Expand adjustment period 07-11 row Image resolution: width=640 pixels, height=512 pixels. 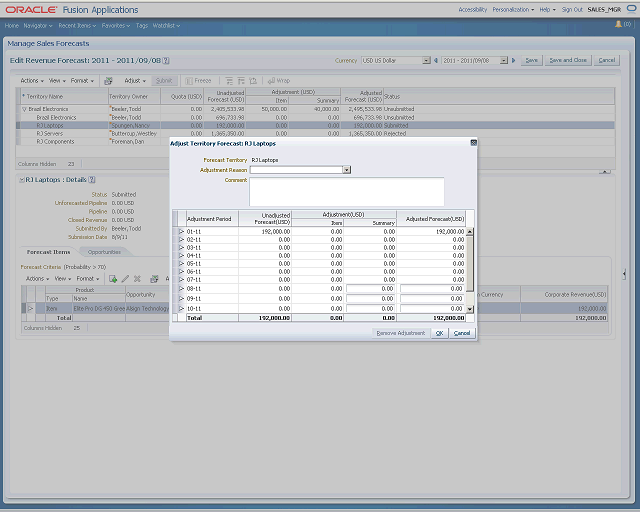(x=182, y=280)
